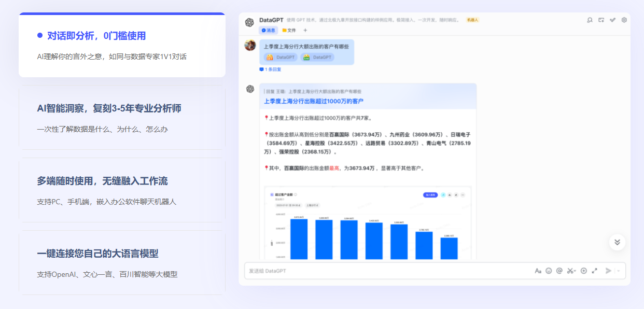Click the 1 条回复 reply link

pyautogui.click(x=271, y=69)
